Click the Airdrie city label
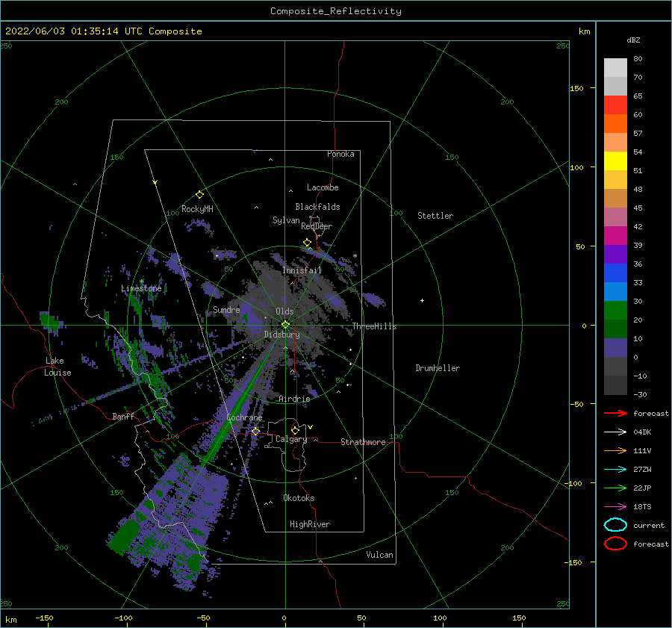The height and width of the screenshot is (628, 672). 294,399
